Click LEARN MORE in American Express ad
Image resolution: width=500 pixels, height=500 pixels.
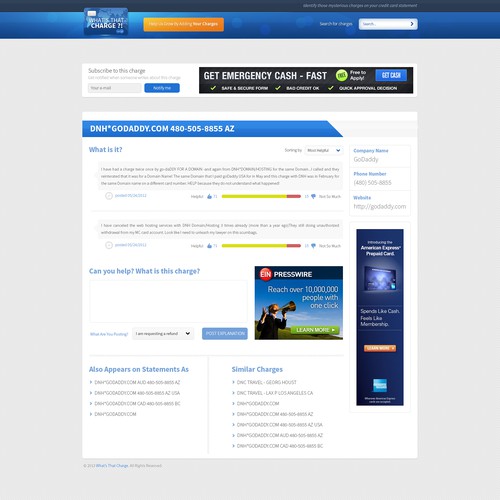(380, 348)
